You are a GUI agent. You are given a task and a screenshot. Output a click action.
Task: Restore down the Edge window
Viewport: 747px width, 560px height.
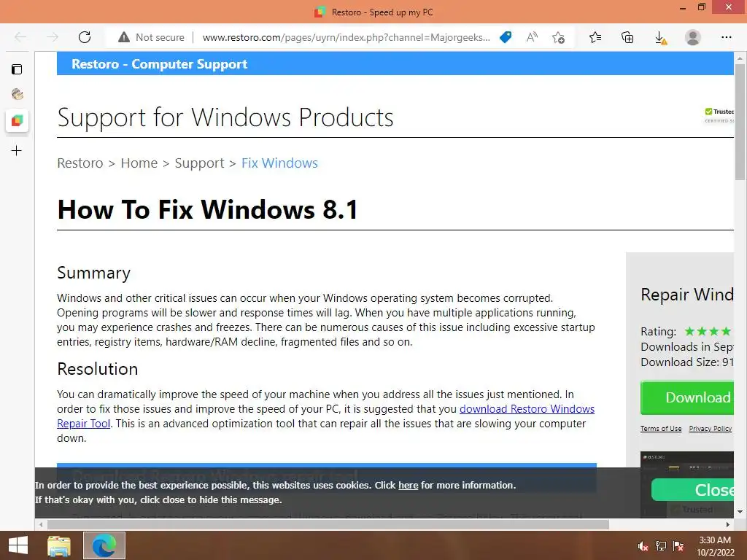[702, 7]
